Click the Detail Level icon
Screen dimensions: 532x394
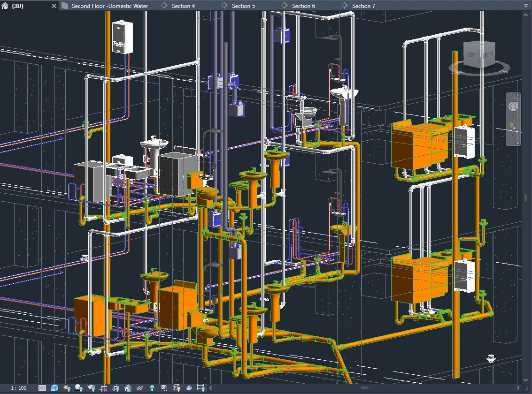(x=42, y=388)
